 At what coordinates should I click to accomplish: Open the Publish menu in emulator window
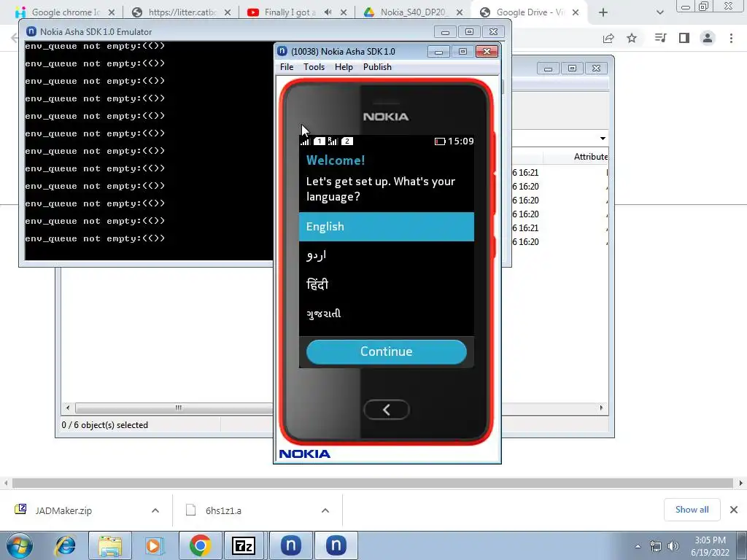(x=377, y=67)
